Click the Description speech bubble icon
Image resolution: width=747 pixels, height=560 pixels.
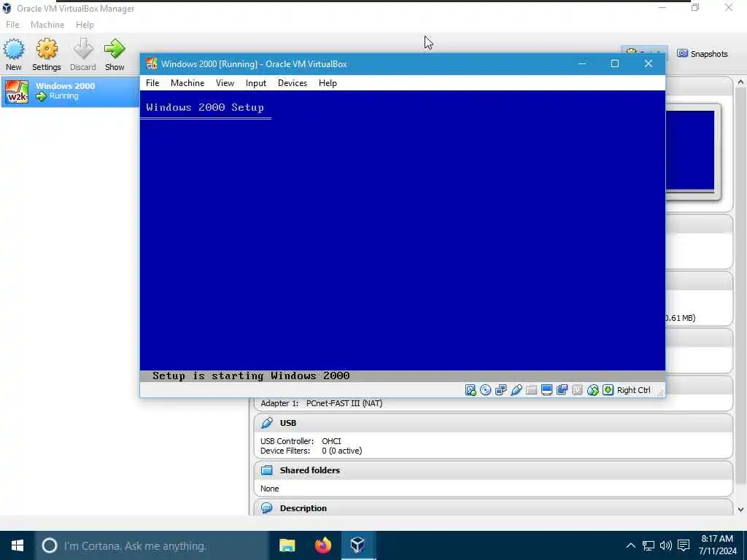pyautogui.click(x=267, y=507)
